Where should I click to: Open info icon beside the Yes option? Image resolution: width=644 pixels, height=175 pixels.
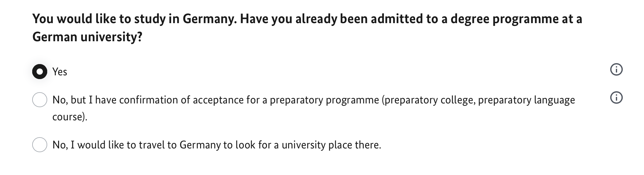pyautogui.click(x=616, y=70)
